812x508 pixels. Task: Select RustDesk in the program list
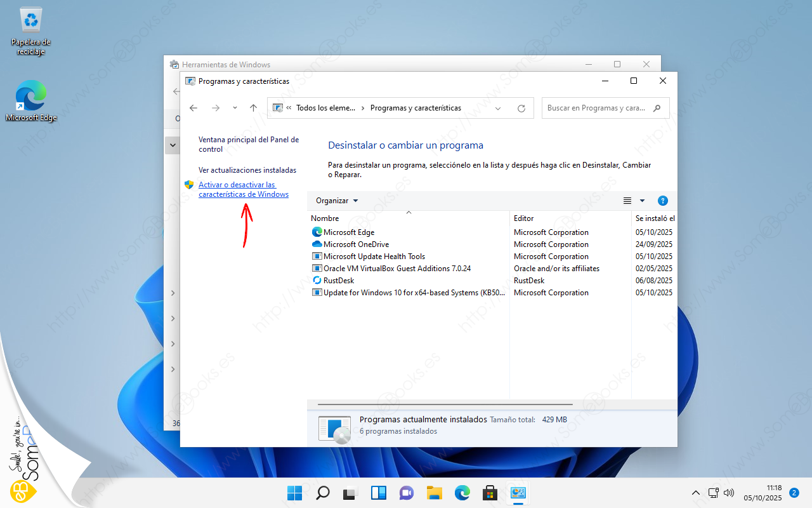pyautogui.click(x=338, y=281)
